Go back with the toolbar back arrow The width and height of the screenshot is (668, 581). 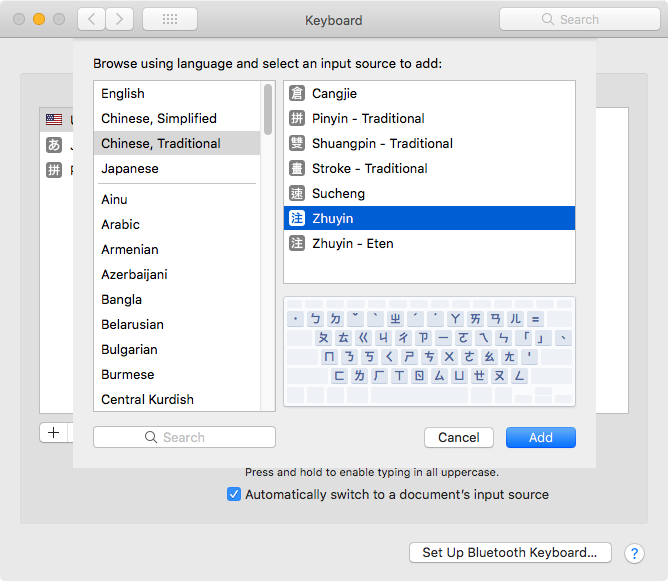(91, 19)
